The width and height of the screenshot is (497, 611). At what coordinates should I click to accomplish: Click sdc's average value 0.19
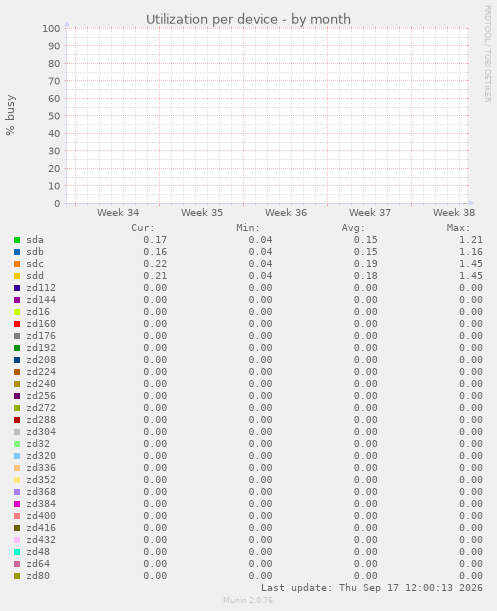point(366,264)
